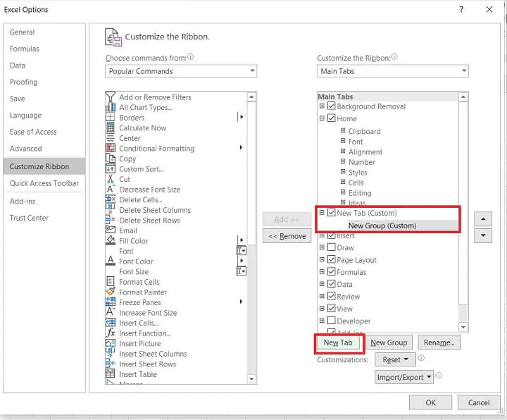Click the Insert Sheet Columns icon

pyautogui.click(x=111, y=353)
